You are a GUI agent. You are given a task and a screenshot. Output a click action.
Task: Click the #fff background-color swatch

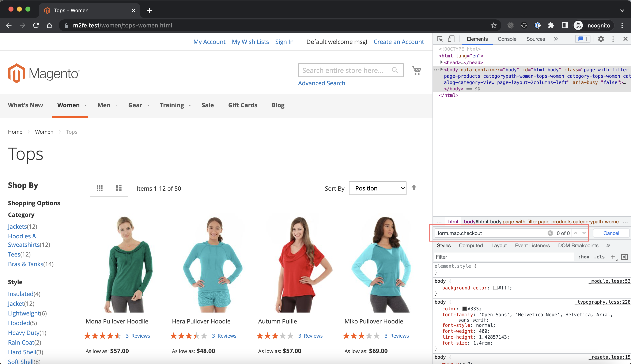495,288
